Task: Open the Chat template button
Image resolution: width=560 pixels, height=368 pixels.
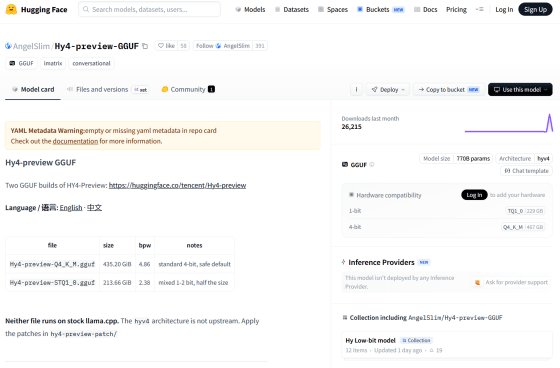Action: [526, 171]
